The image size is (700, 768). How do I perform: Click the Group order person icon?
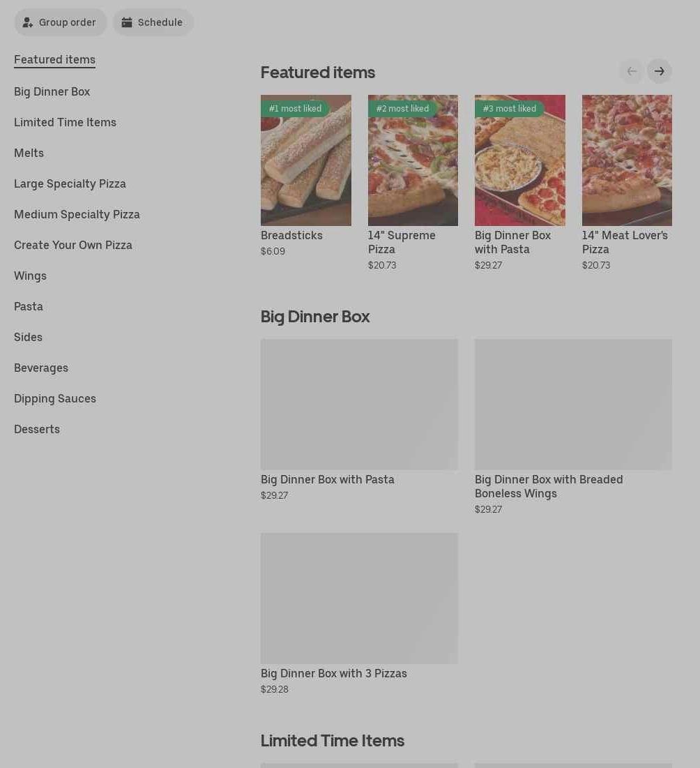(27, 22)
